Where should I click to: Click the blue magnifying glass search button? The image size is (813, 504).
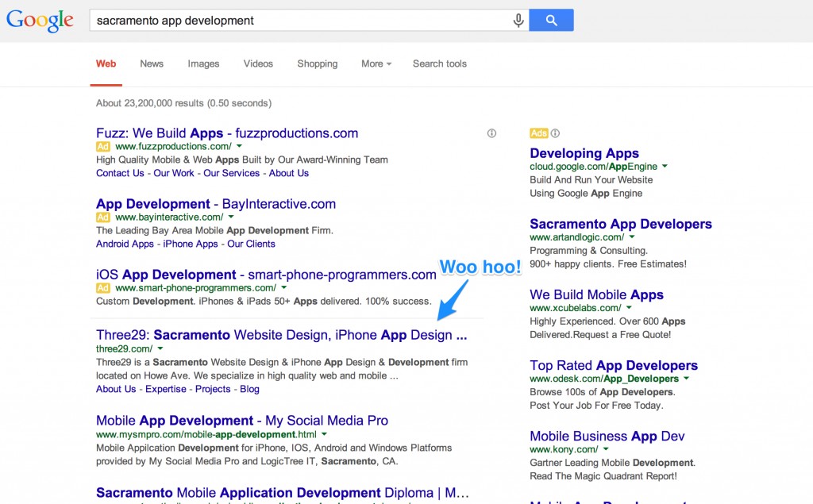(x=551, y=21)
